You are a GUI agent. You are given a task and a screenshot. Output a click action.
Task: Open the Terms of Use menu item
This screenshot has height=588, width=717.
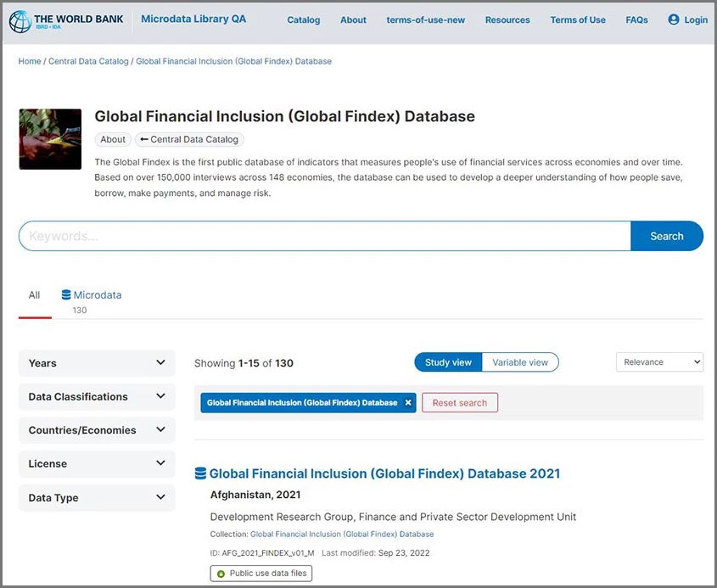pos(578,20)
